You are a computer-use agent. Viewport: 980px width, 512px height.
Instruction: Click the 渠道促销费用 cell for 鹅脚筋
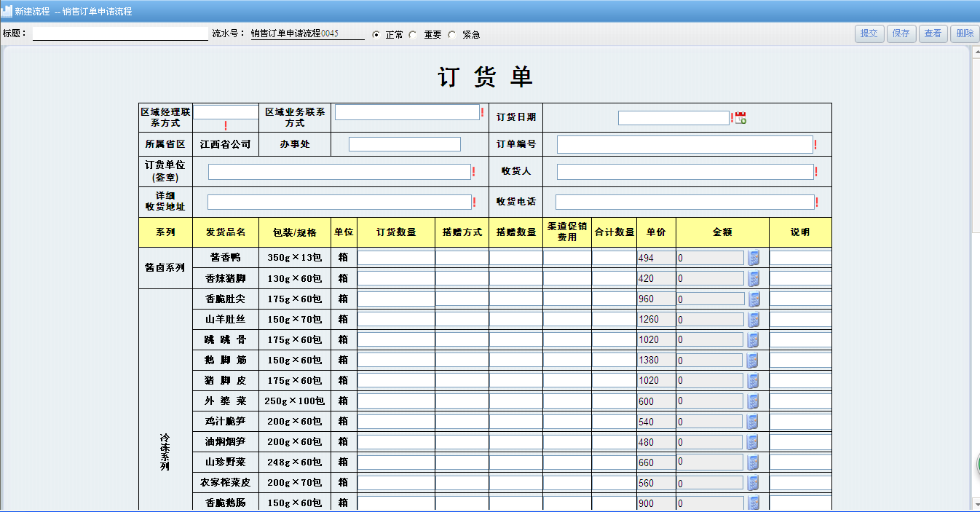click(567, 360)
